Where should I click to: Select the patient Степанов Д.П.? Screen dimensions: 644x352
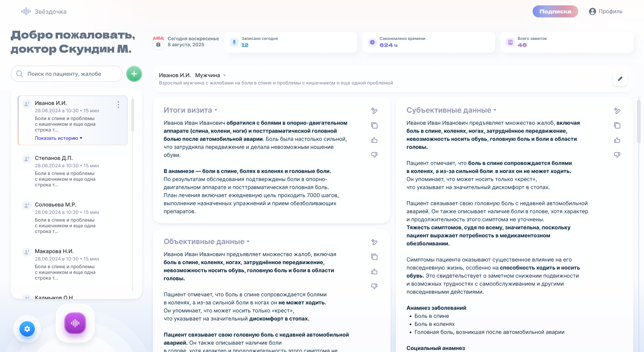(x=72, y=171)
